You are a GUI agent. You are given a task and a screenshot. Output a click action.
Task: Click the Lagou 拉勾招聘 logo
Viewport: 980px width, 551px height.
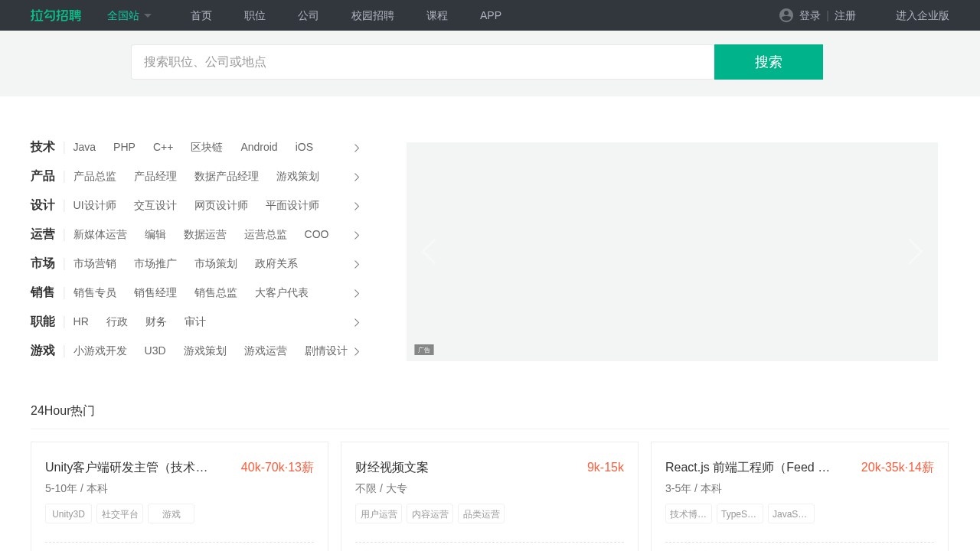(55, 15)
